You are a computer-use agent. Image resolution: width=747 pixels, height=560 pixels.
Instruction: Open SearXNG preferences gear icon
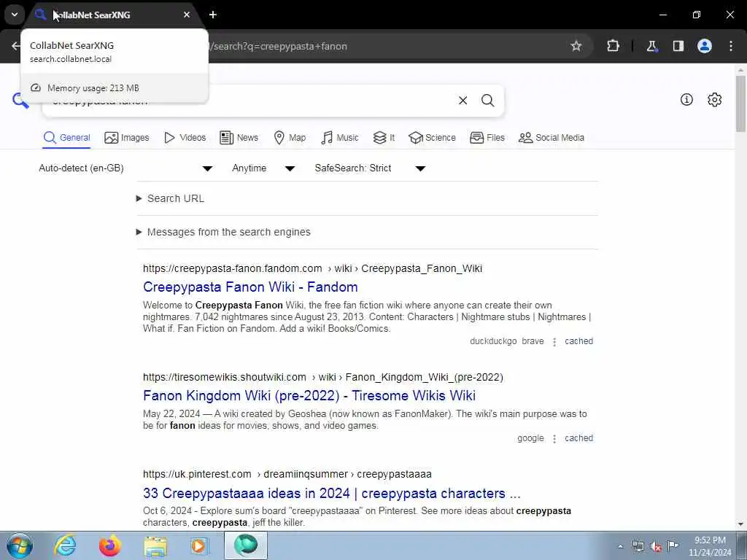pyautogui.click(x=715, y=99)
